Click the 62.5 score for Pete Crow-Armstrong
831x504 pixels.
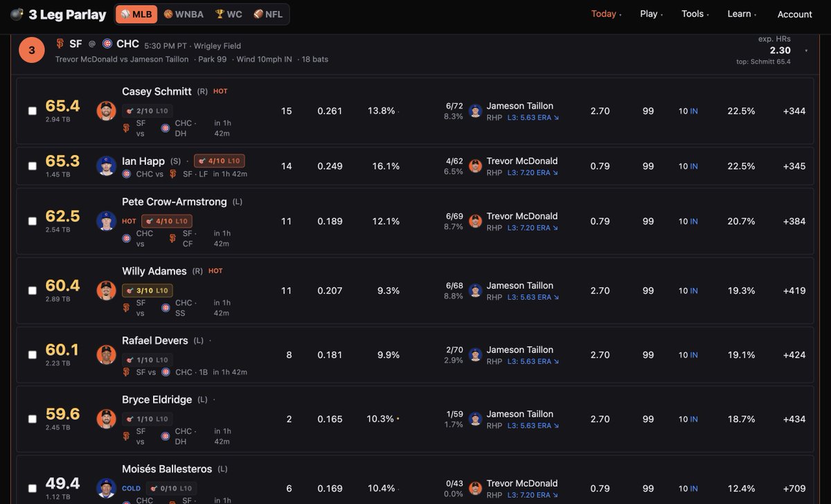[62, 216]
